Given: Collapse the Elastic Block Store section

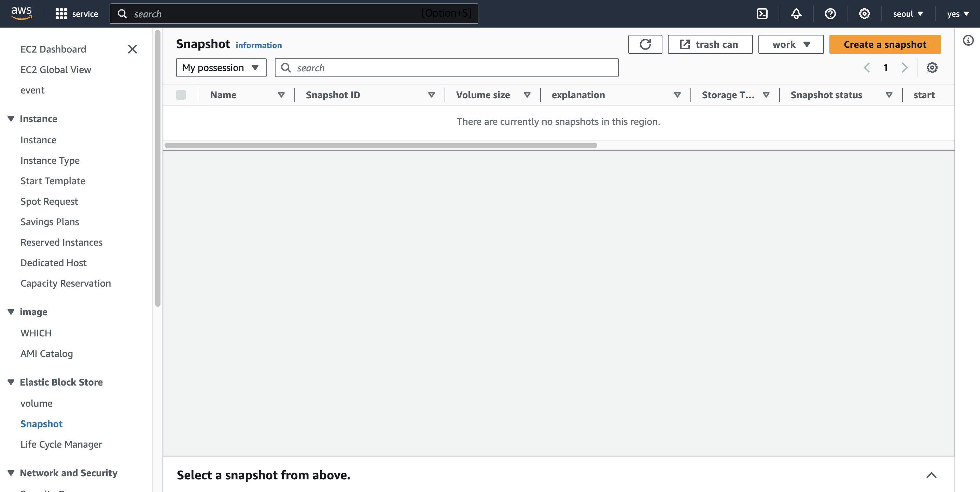Looking at the screenshot, I should 11,382.
